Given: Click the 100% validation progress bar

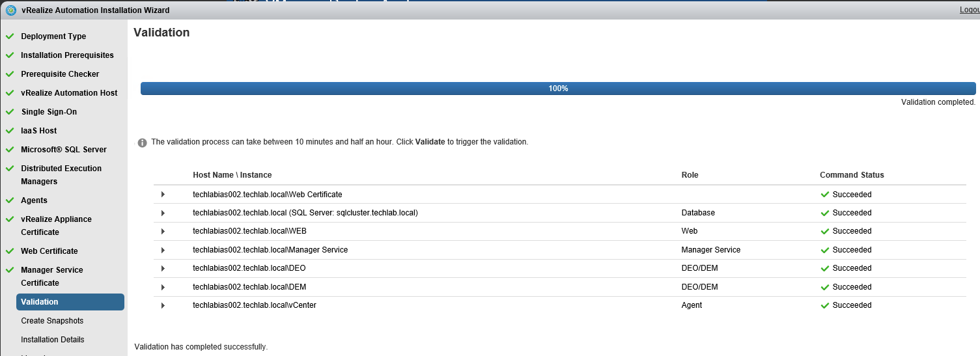Looking at the screenshot, I should 558,89.
